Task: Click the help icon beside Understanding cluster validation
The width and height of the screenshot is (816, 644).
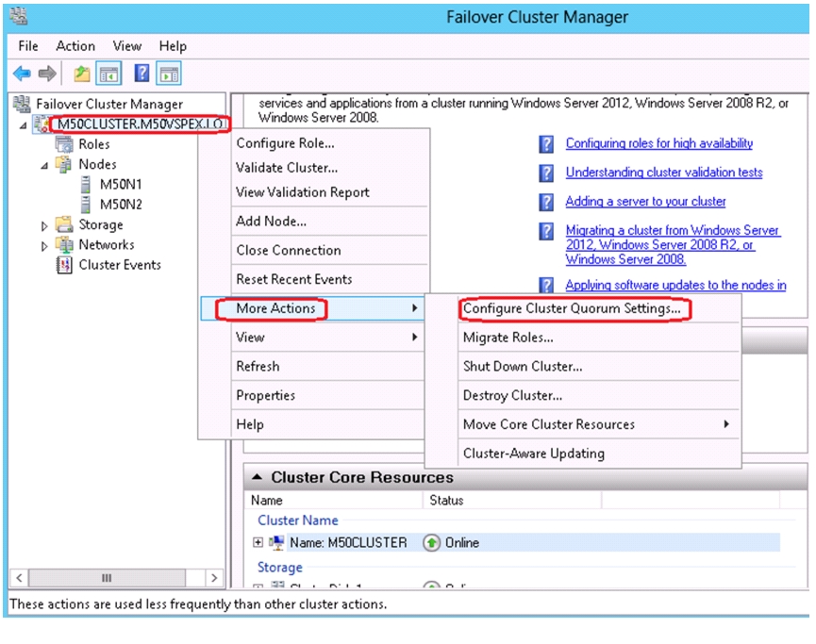Action: click(x=546, y=173)
